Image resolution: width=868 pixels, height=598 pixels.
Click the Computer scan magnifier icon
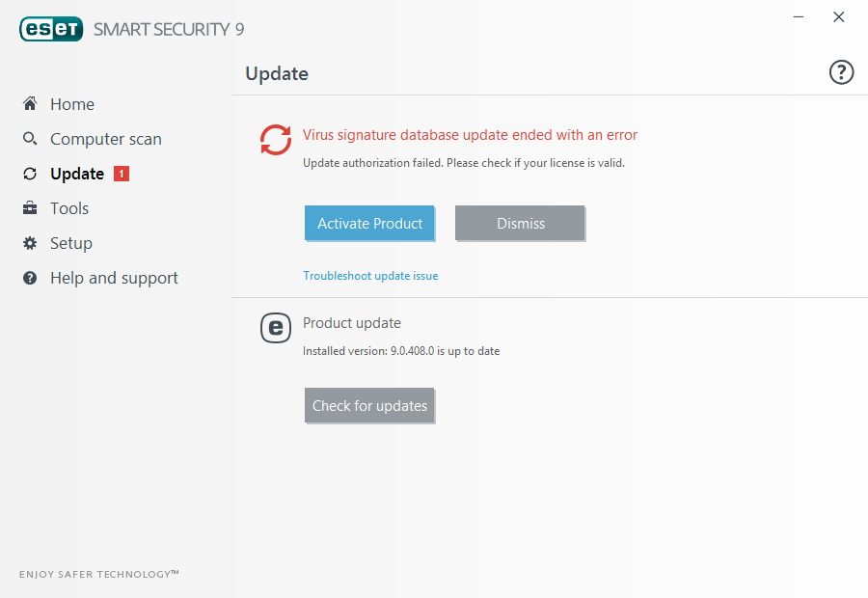30,139
